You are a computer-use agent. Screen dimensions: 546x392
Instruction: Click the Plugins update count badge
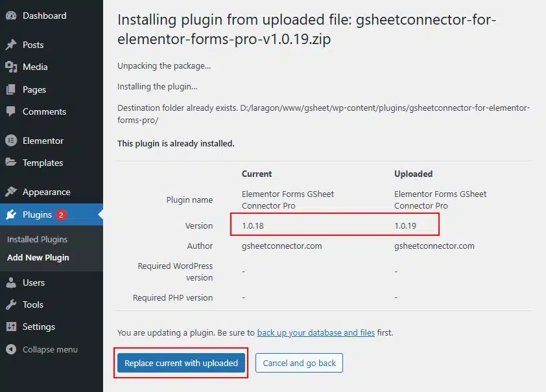[x=62, y=214]
